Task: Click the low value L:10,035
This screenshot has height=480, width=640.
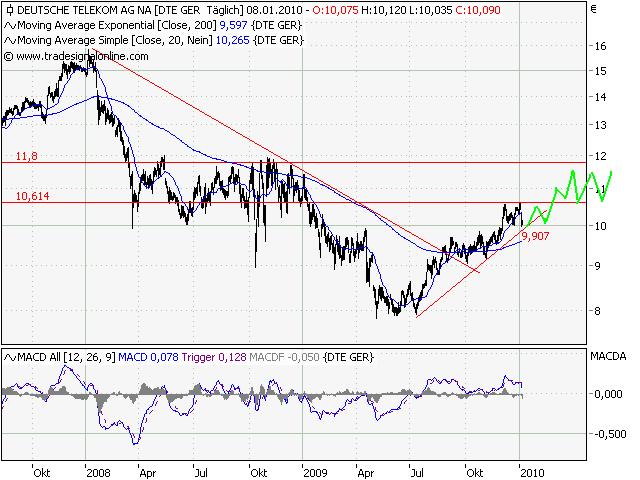Action: point(431,10)
